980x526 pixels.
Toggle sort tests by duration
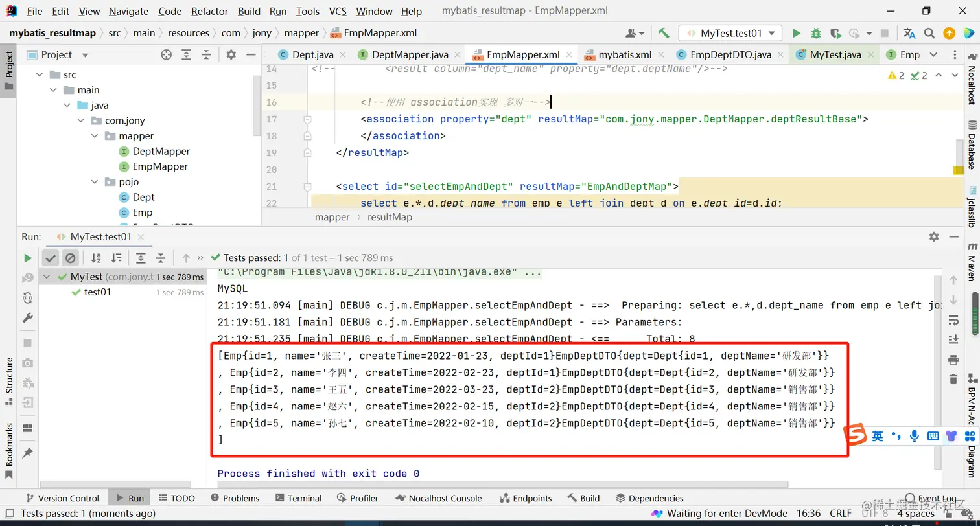(116, 258)
